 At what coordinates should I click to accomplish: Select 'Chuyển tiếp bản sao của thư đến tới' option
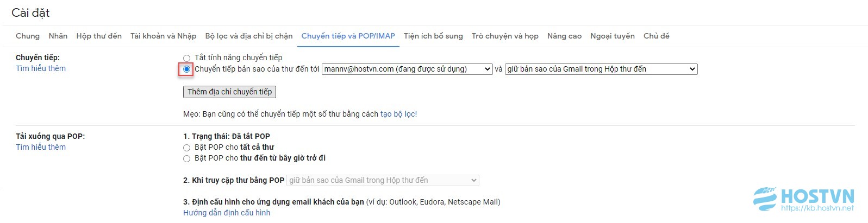click(186, 69)
